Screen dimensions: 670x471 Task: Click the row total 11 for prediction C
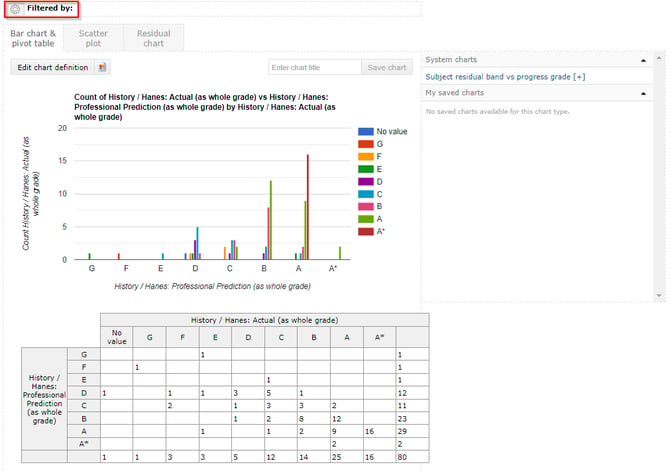tap(412, 406)
